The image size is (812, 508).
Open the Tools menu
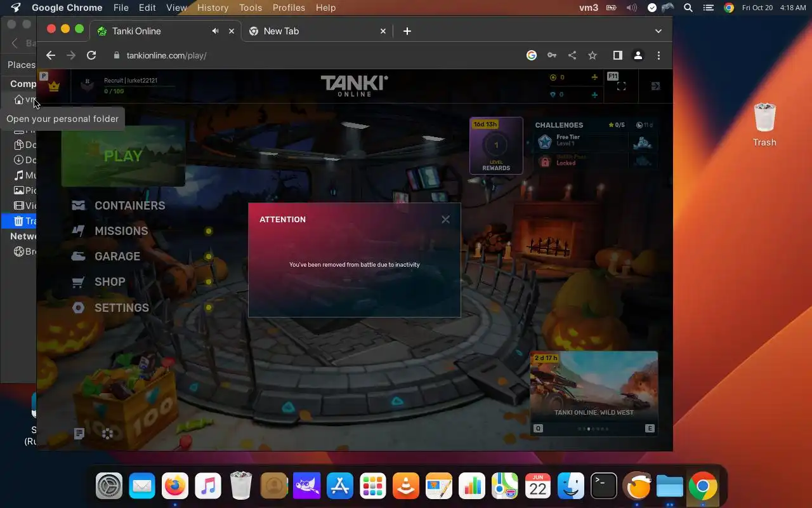(251, 8)
